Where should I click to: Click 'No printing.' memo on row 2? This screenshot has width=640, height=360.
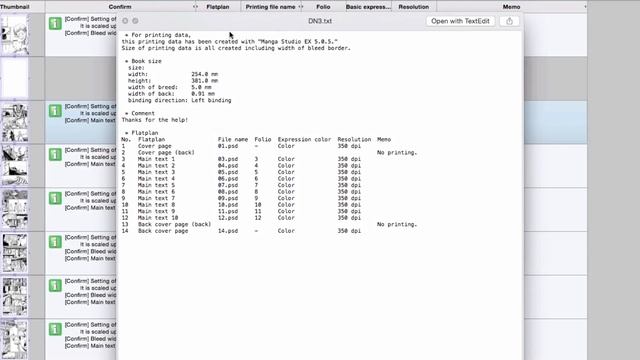[x=397, y=153]
